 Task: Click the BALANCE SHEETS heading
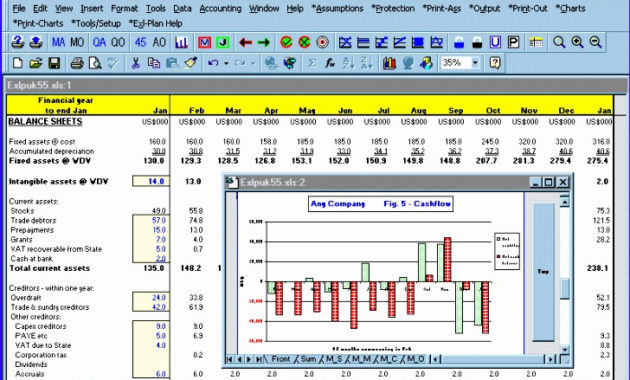click(x=45, y=122)
